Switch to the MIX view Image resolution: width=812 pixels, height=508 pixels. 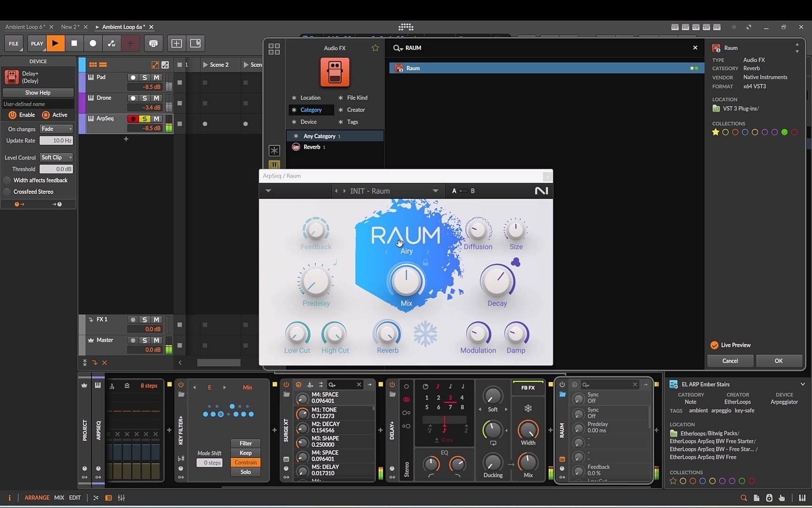[x=59, y=498]
